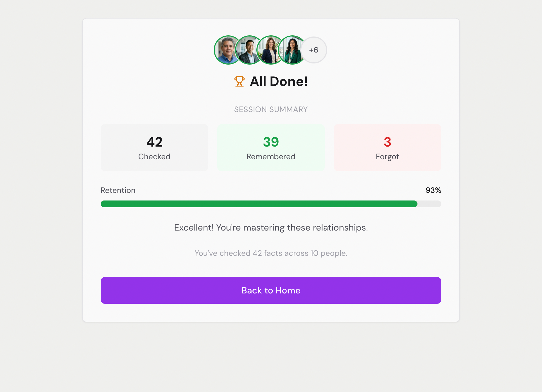Click the trophy icon beside All Done

pyautogui.click(x=240, y=81)
